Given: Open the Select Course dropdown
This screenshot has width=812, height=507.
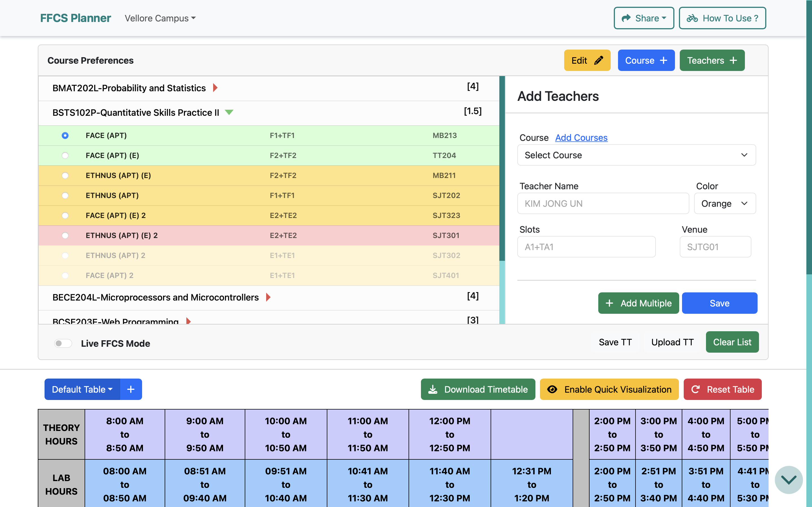Looking at the screenshot, I should tap(636, 155).
